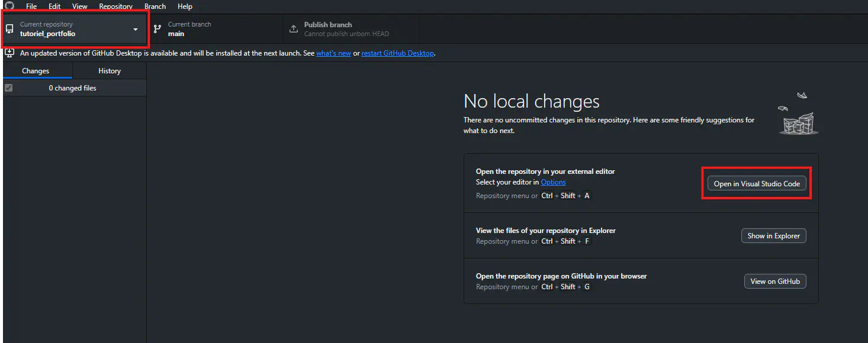Image resolution: width=868 pixels, height=343 pixels.
Task: Open the Repository menu
Action: pos(115,7)
